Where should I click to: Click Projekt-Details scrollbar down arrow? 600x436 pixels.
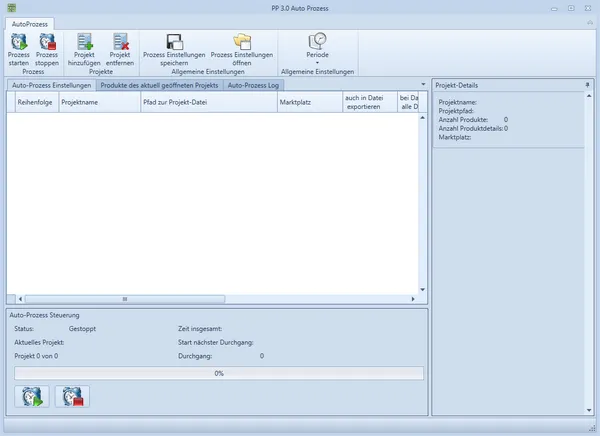tap(589, 410)
